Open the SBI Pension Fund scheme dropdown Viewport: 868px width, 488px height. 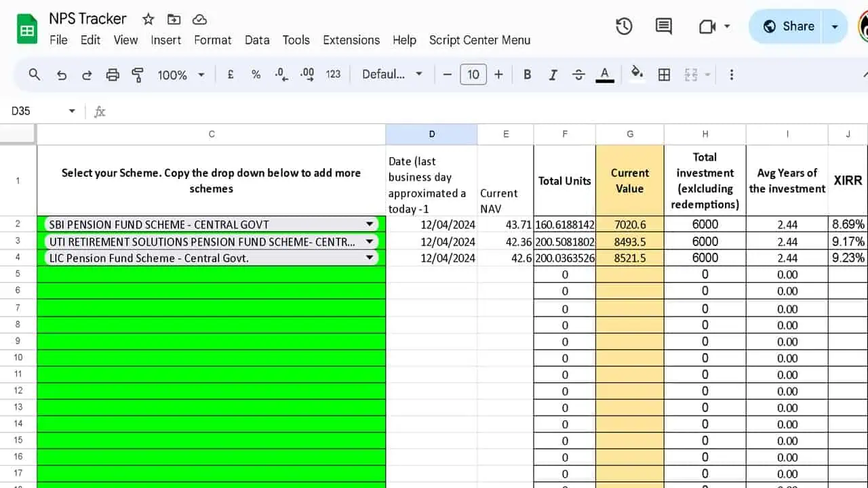pyautogui.click(x=370, y=224)
